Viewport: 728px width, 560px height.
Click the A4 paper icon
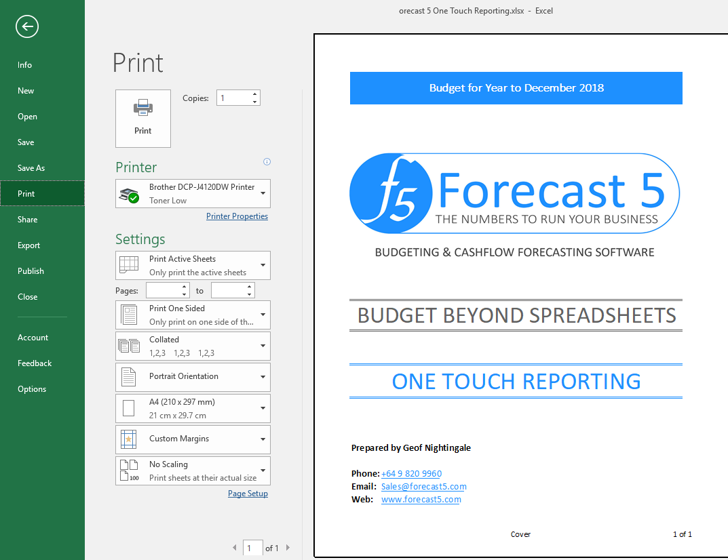(x=129, y=408)
